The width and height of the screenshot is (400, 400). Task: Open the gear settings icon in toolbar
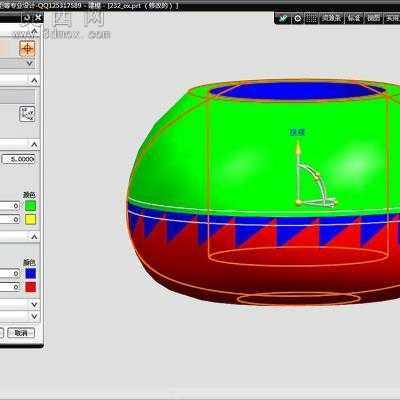(298, 18)
